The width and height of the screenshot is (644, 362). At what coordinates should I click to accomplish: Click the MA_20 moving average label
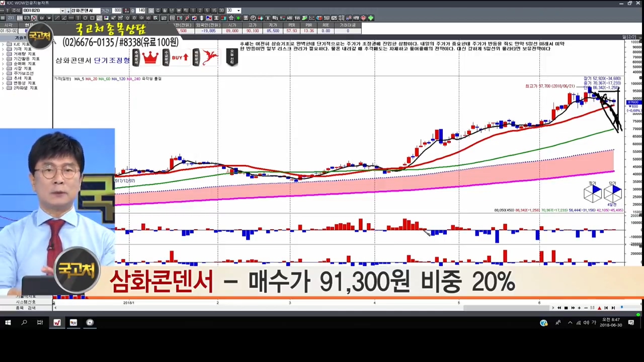click(x=91, y=79)
